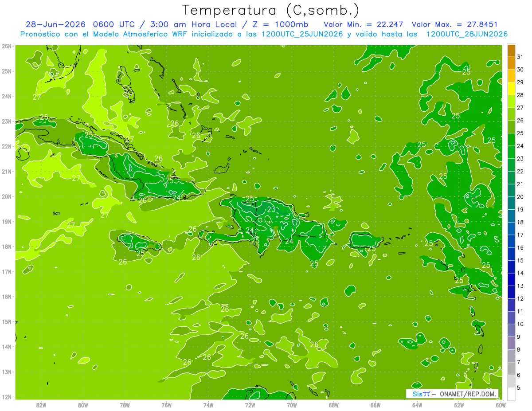This screenshot has height=411, width=532.
Task: Click the '22N' latitude label
Action: click(x=6, y=146)
